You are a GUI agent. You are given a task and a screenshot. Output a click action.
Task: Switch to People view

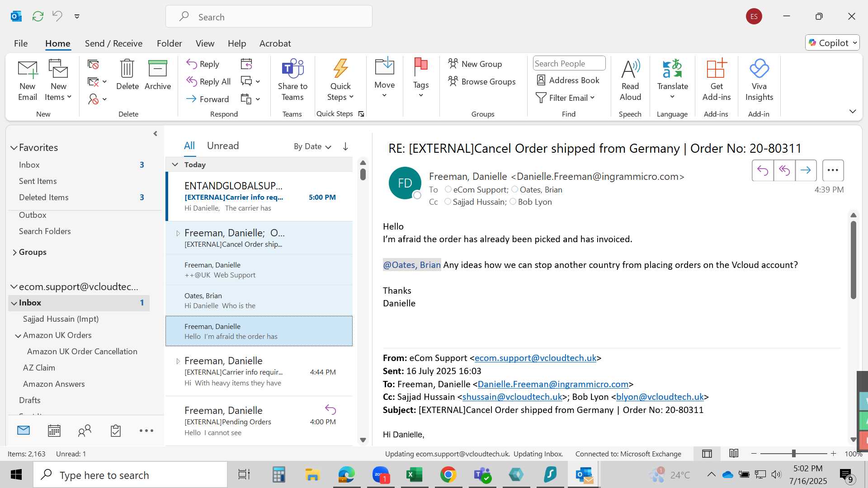(85, 431)
